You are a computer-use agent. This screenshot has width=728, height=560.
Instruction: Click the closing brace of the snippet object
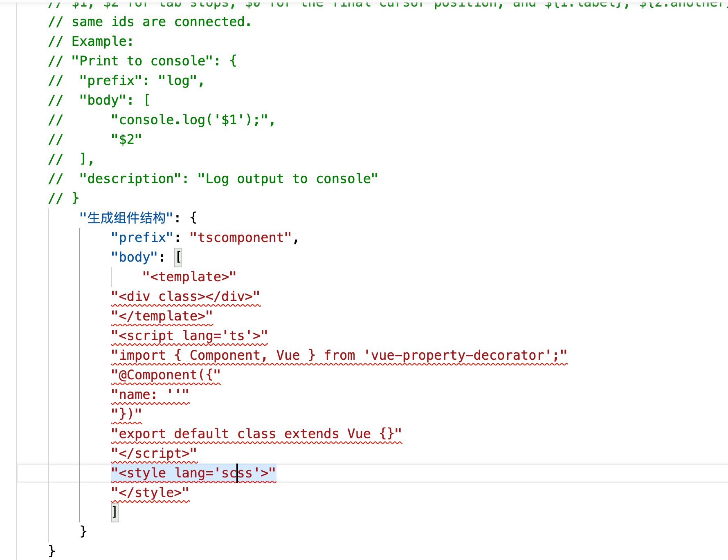click(x=83, y=532)
